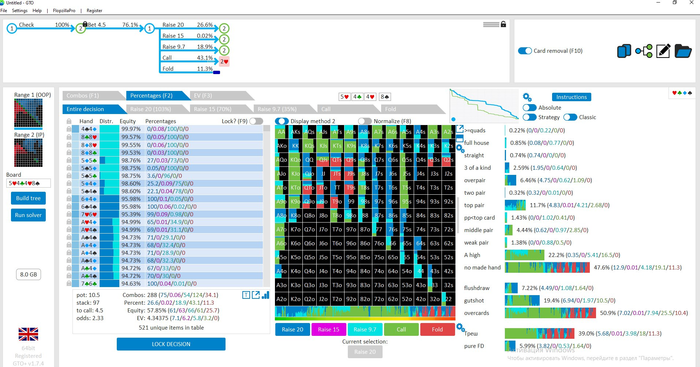
Task: Select green node 2 after Raise 9.7 18.9%
Action: 224,50
